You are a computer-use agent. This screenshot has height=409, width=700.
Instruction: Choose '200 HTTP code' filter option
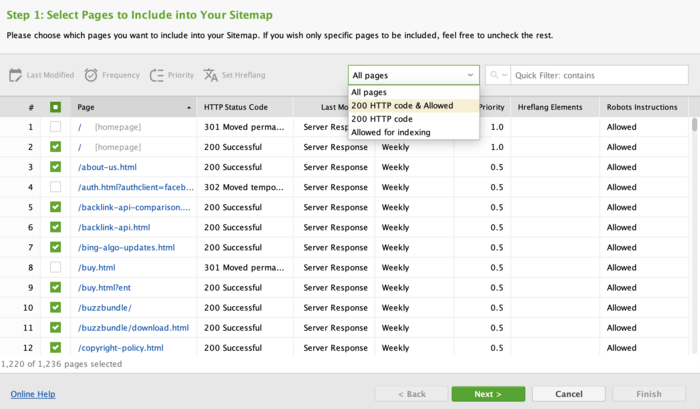coord(413,119)
